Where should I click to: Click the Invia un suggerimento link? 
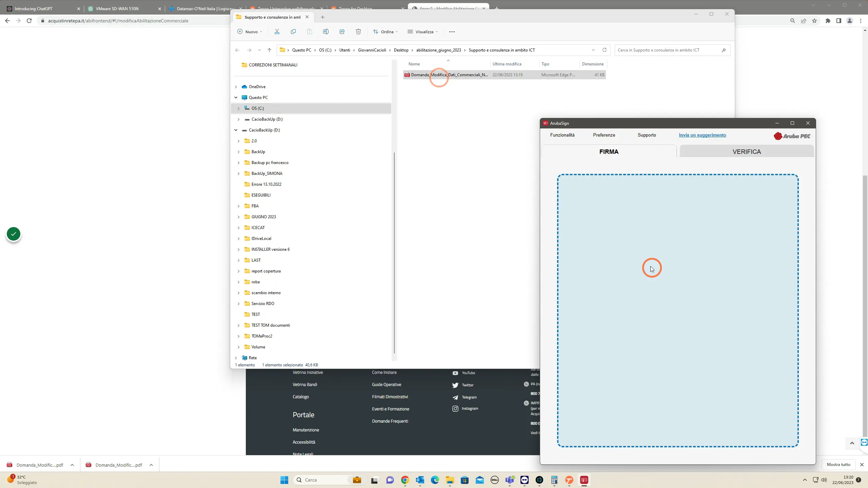(x=703, y=135)
